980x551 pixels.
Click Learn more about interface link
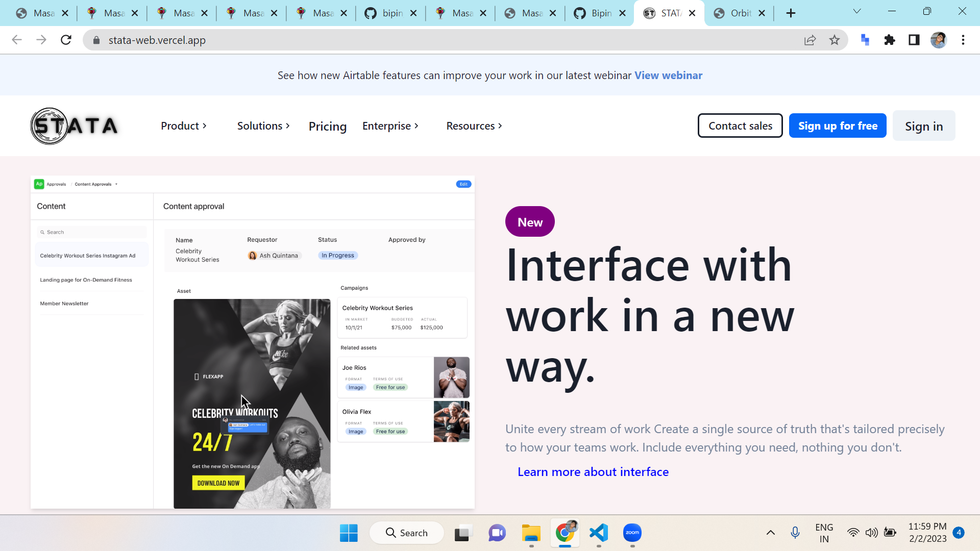point(593,472)
